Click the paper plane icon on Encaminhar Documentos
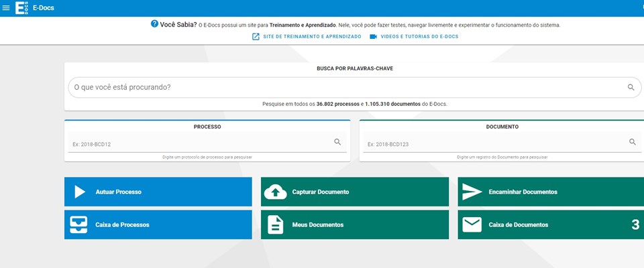 (472, 192)
